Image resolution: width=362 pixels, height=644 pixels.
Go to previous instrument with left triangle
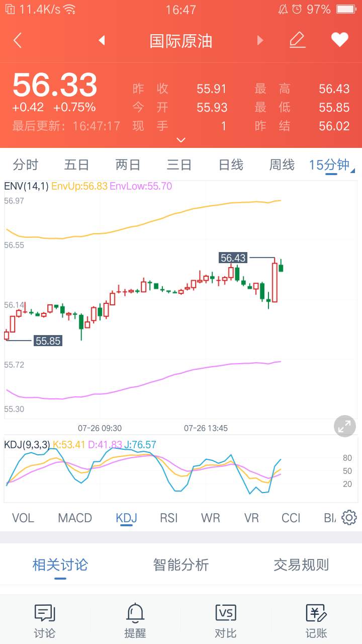point(102,40)
